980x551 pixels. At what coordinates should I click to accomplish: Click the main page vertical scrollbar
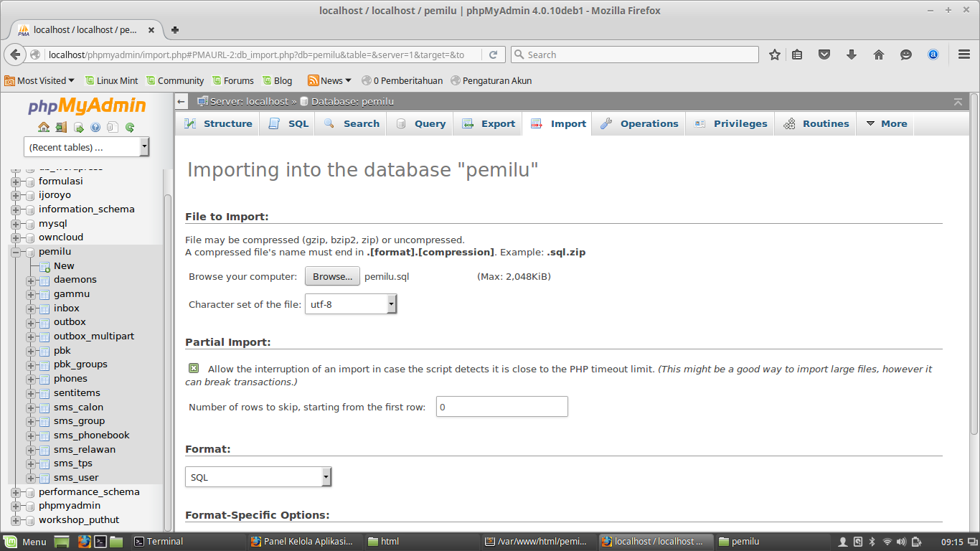click(x=974, y=262)
